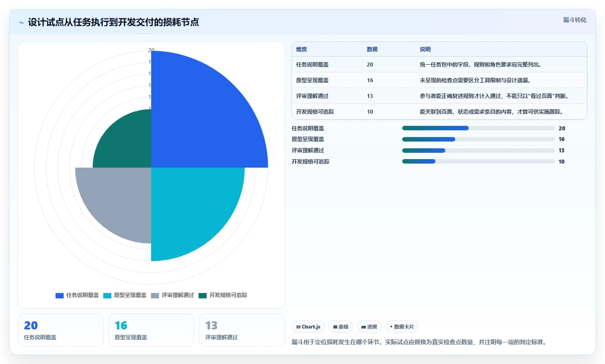
Task: Click the 评审理解通过 progress bar
Action: click(x=478, y=151)
